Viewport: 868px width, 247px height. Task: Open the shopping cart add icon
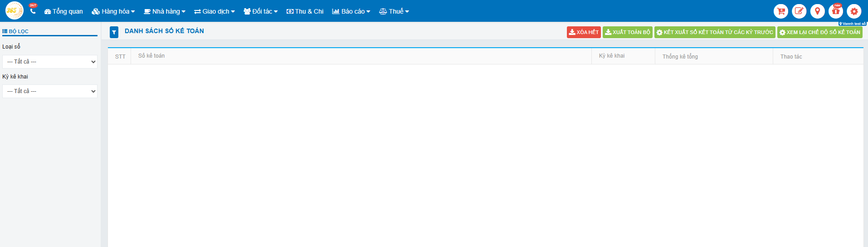click(x=780, y=11)
